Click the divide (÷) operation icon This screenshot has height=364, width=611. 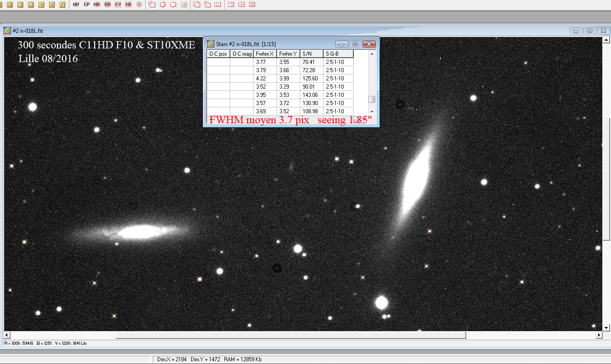pyautogui.click(x=10, y=4)
